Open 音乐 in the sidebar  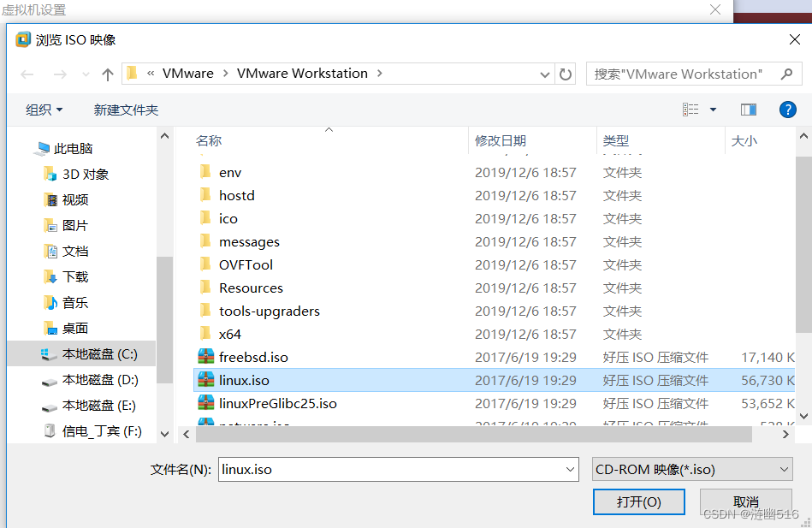(66, 303)
